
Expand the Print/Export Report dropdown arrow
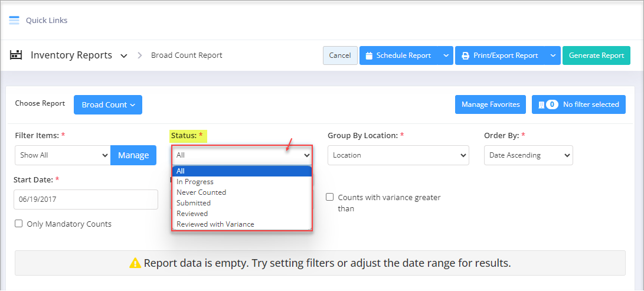tap(553, 55)
